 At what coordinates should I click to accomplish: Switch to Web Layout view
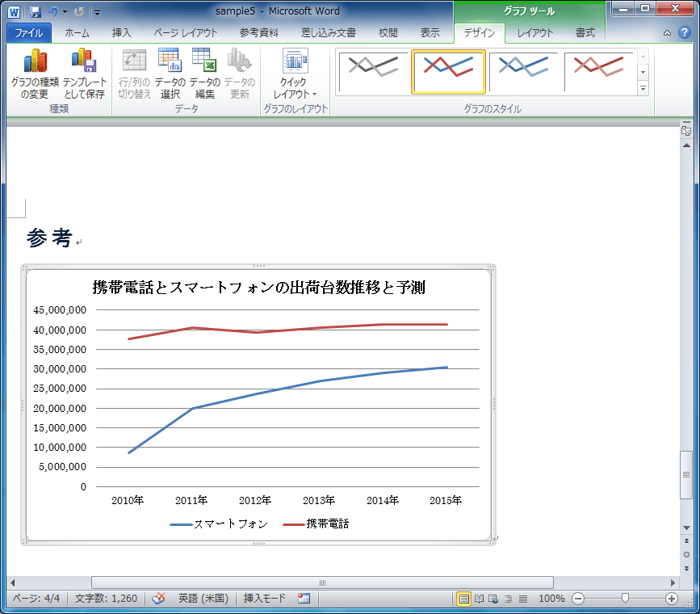point(493,599)
